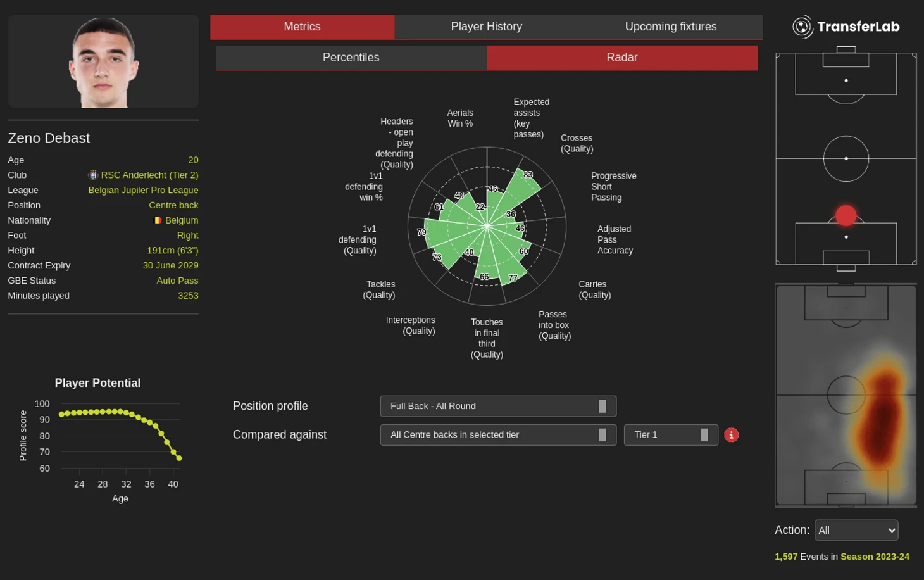The image size is (924, 580).
Task: Click the Belgium flag icon
Action: click(158, 220)
